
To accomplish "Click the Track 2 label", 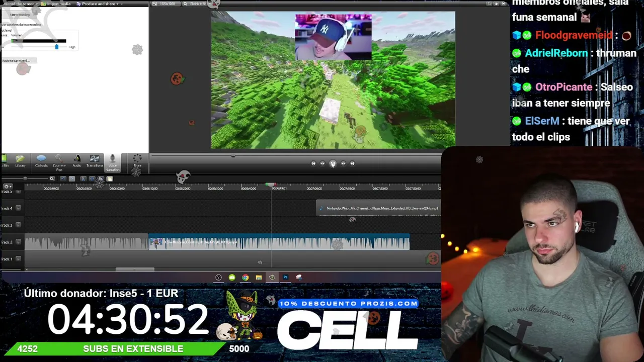I will tap(7, 242).
